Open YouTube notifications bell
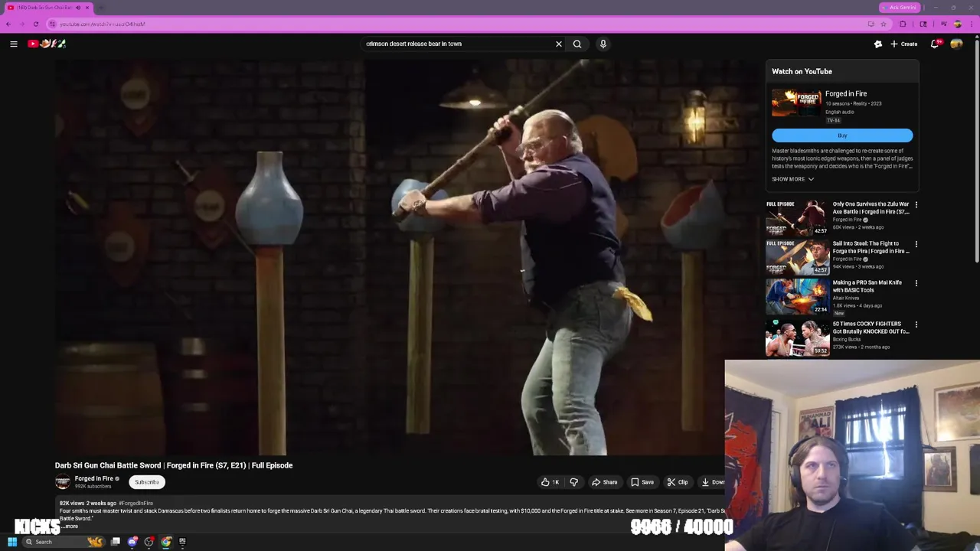This screenshot has height=551, width=980. pyautogui.click(x=935, y=44)
